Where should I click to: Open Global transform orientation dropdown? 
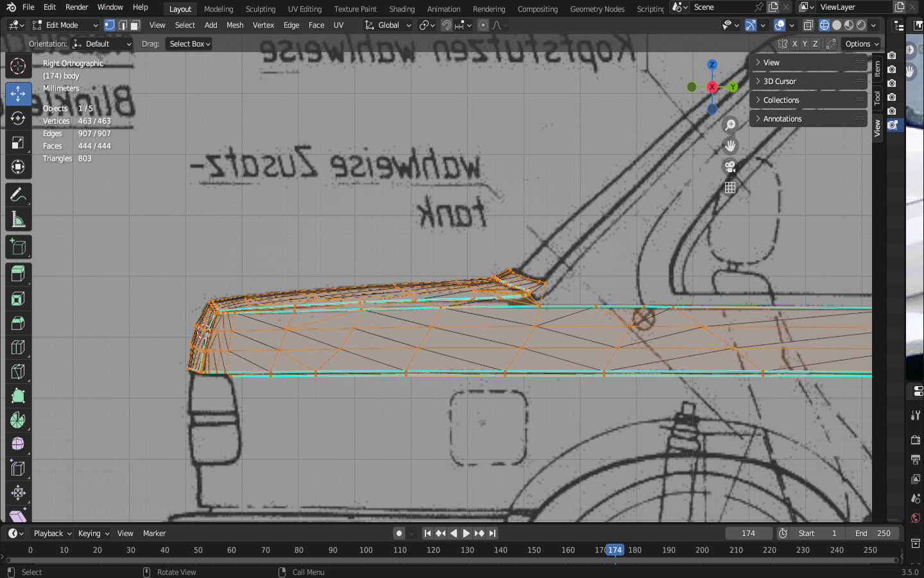pyautogui.click(x=388, y=25)
